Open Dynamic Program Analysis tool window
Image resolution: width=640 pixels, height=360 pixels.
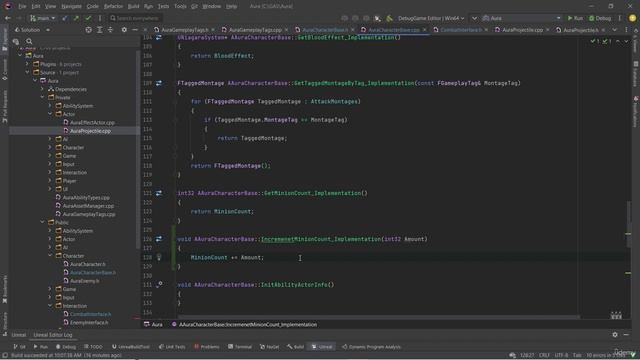(x=371, y=347)
